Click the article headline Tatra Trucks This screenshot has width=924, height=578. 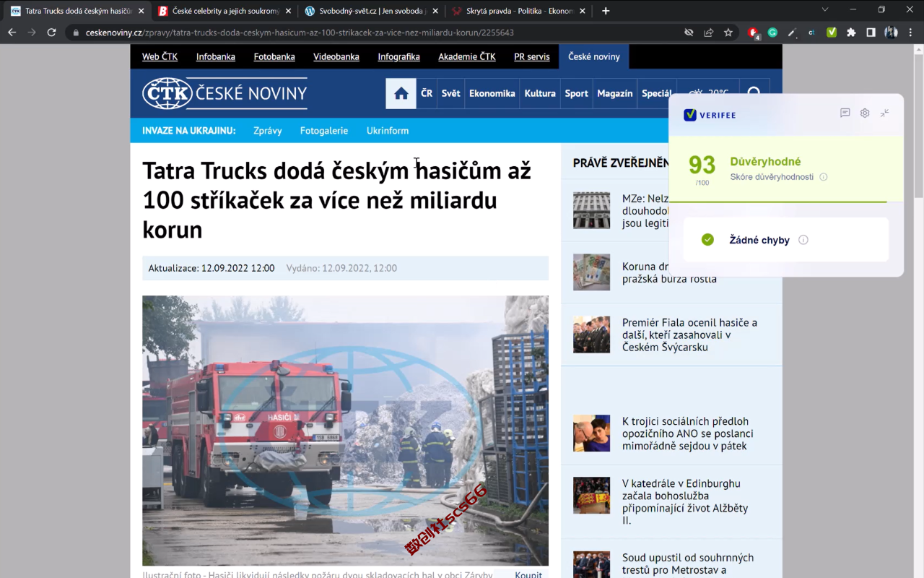point(337,200)
